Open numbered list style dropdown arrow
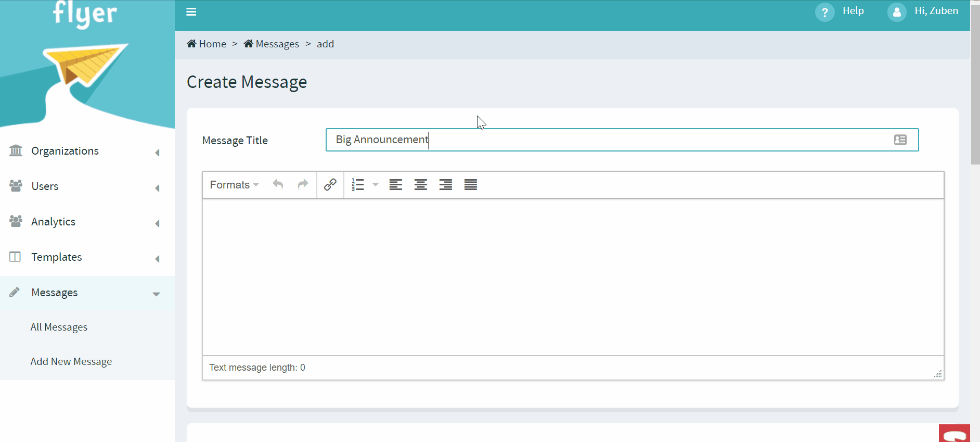This screenshot has height=442, width=980. (376, 184)
